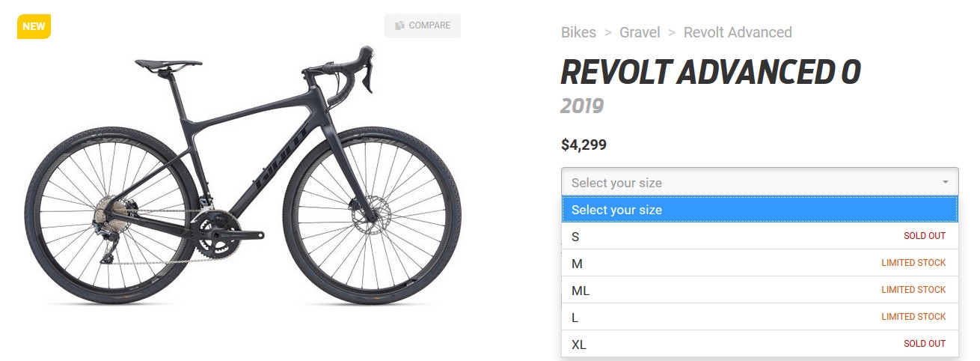Select the XL size option
980x361 pixels.
pyautogui.click(x=760, y=344)
